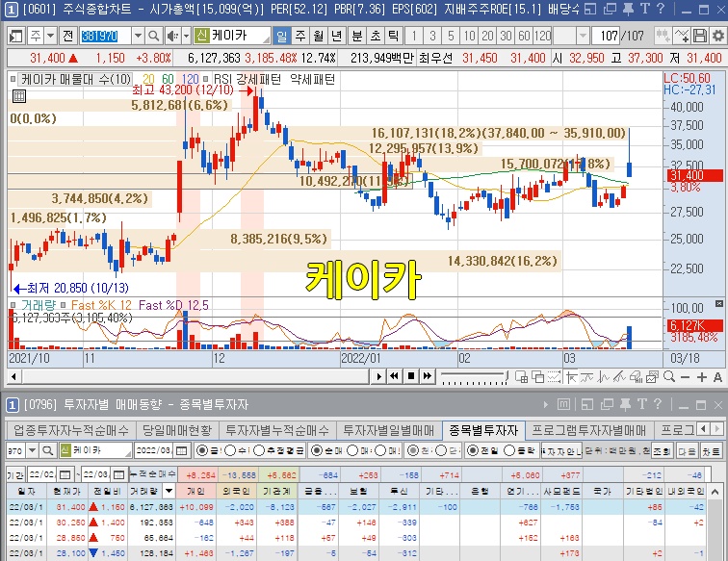Click the pin icon in investor window title bar
This screenshot has height=561, width=728.
click(626, 404)
